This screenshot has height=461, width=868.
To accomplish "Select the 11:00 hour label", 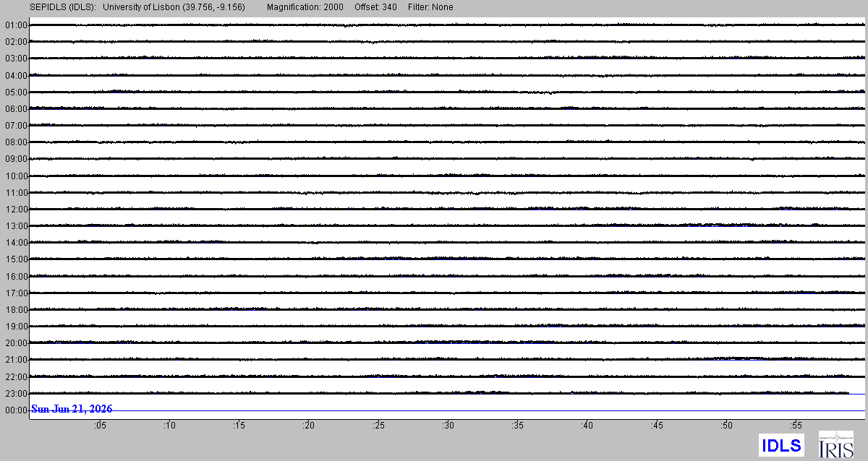I will tap(16, 193).
